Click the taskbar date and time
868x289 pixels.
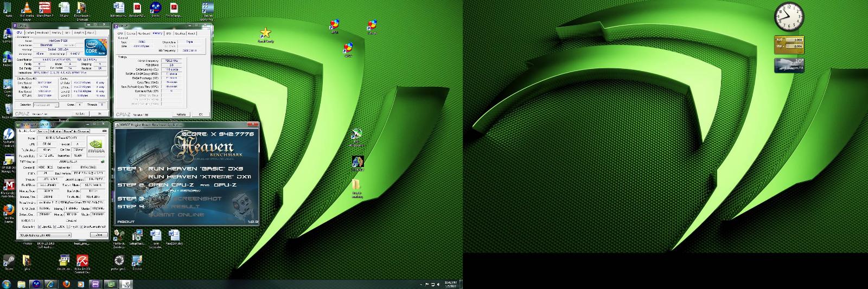click(451, 284)
